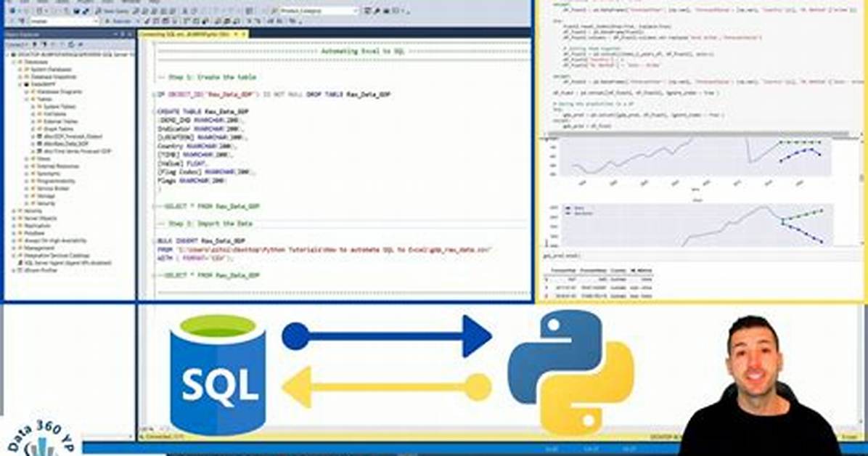Click the 'Step 2: Import the Data' comment
Screen dimensions: 868x456
click(x=205, y=224)
